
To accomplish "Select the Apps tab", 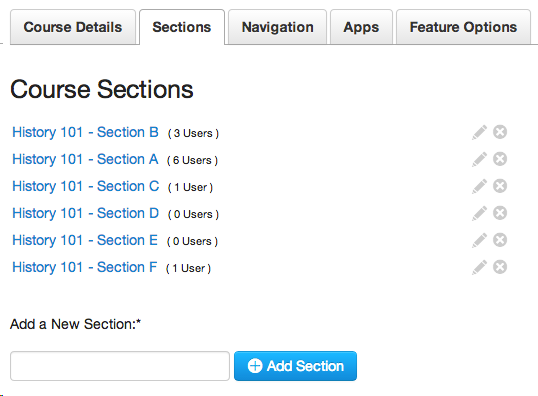I will 361,27.
